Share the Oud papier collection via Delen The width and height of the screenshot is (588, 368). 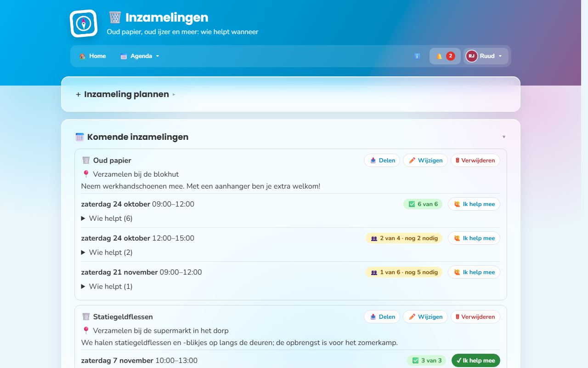(382, 161)
